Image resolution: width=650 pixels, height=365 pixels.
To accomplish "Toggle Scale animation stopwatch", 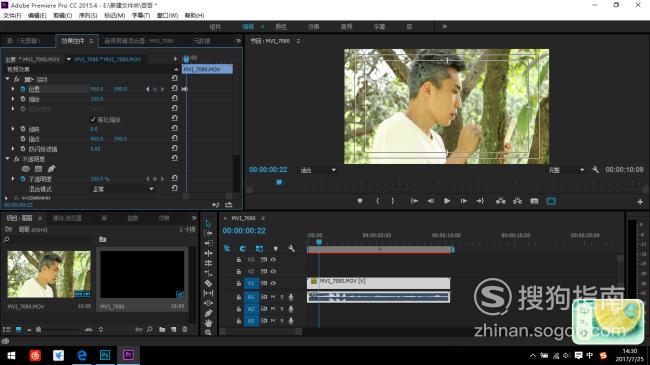I will (x=23, y=99).
